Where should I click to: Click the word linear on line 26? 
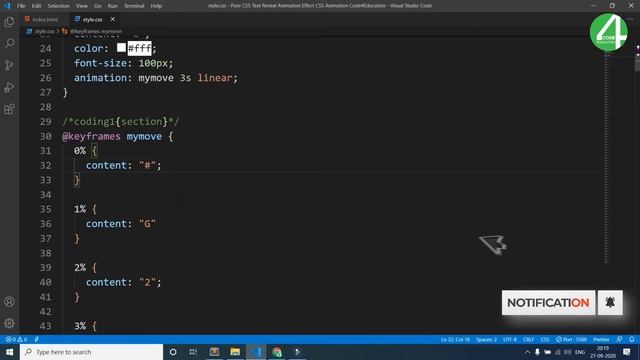point(215,78)
